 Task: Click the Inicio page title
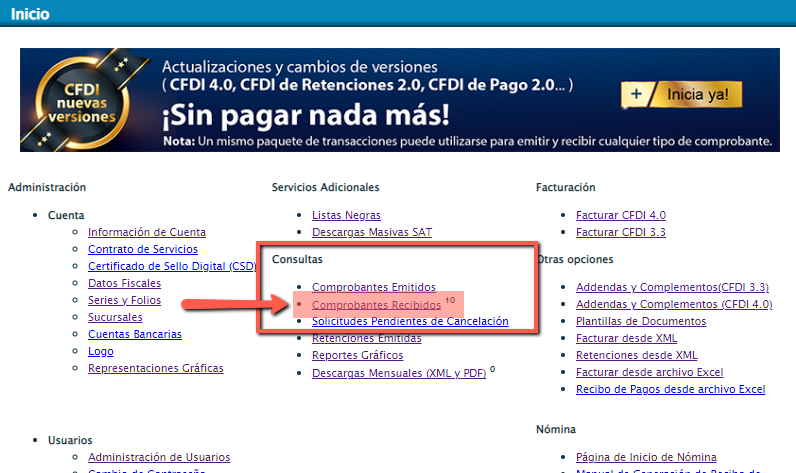click(x=30, y=14)
